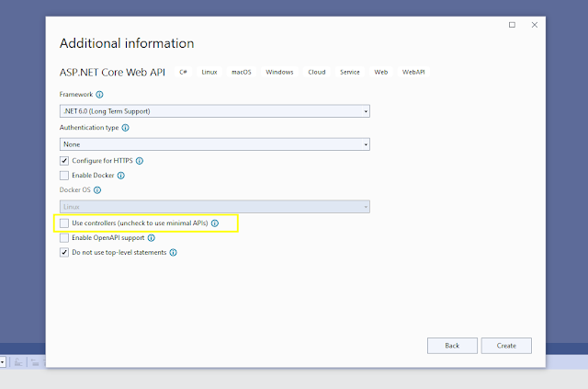
Task: Expand the Authentication type dropdown showing None
Action: click(x=214, y=144)
